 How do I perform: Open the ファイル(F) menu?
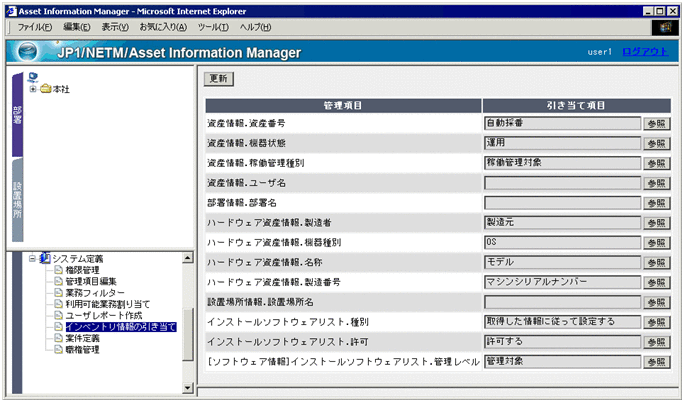point(37,26)
